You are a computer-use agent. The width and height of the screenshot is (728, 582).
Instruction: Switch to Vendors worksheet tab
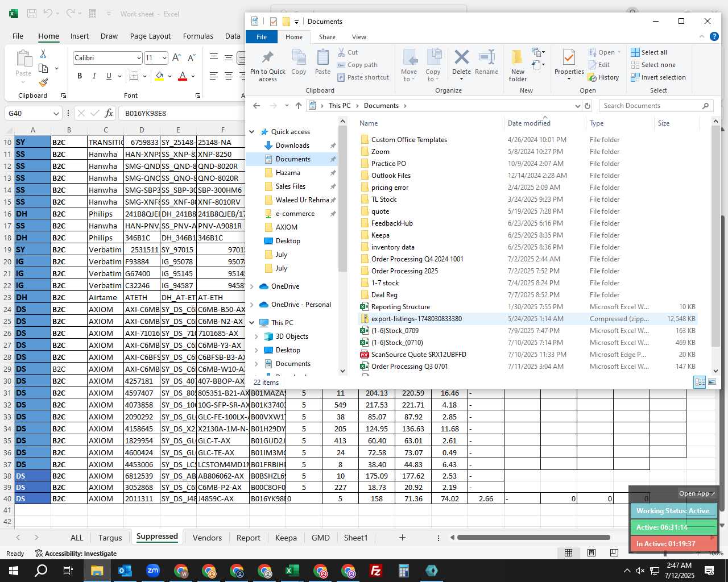(x=207, y=538)
